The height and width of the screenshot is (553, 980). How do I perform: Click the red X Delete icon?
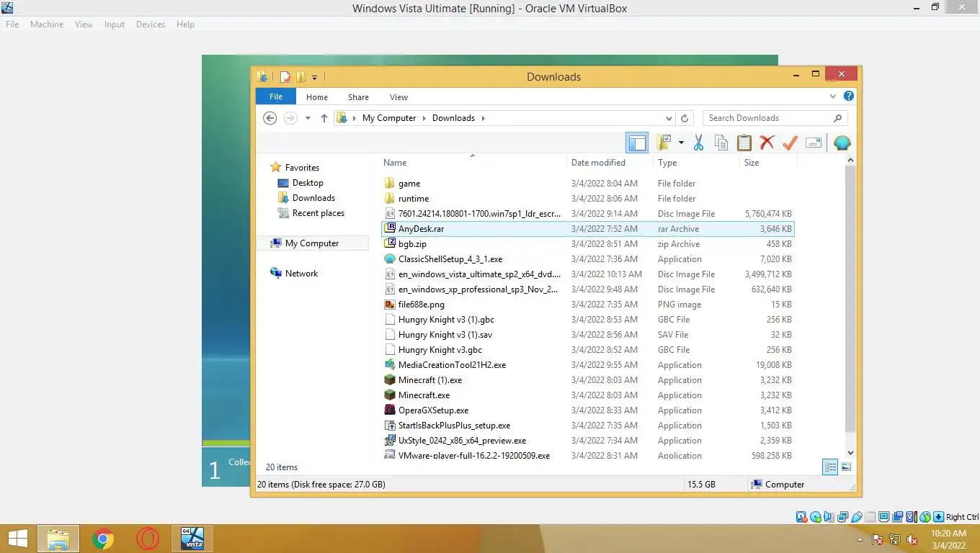[767, 143]
